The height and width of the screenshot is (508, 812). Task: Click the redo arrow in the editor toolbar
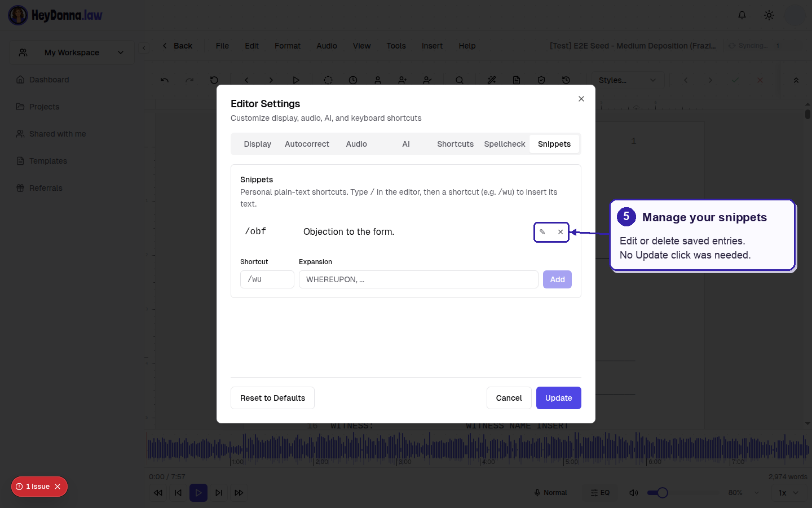click(x=189, y=80)
